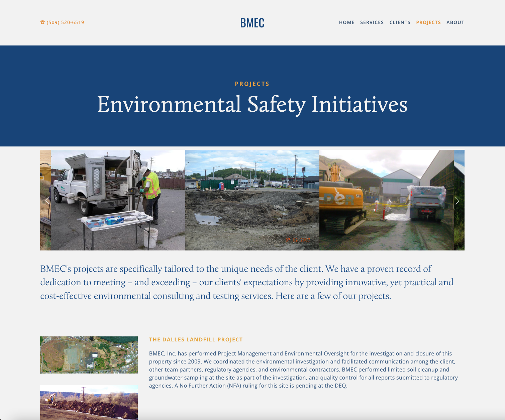Click the intro paragraph starting "BMEC's projects are"
The height and width of the screenshot is (420, 505).
tap(247, 282)
